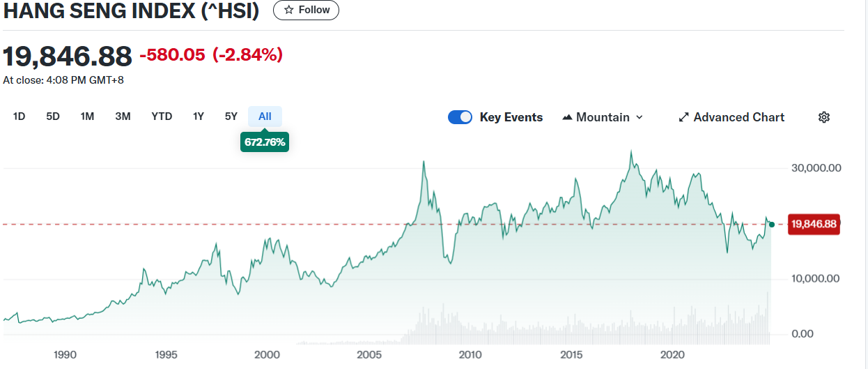
Task: Click the 'At close: 4:08 PM GMT+8' text
Action: point(63,80)
